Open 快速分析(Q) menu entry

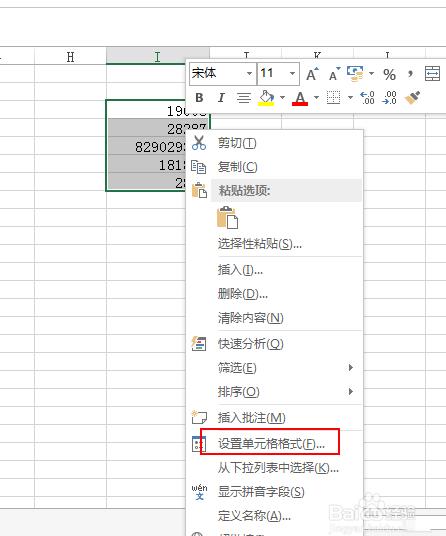click(x=275, y=344)
